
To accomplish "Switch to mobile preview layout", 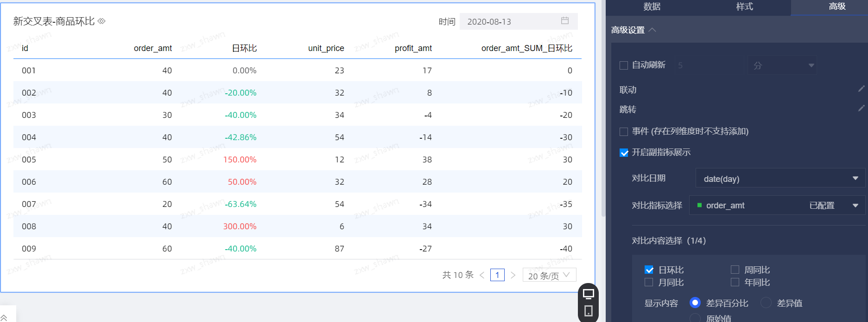I will [x=588, y=311].
